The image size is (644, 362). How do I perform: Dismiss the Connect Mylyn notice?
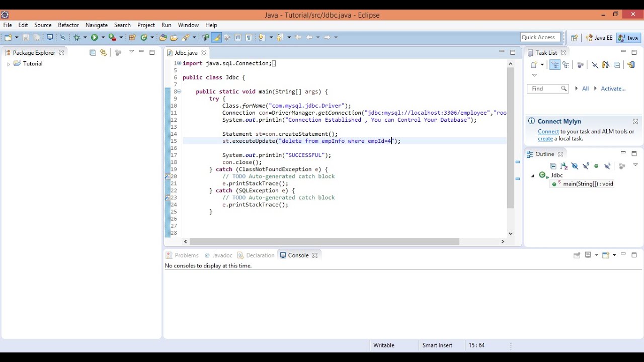(x=635, y=121)
